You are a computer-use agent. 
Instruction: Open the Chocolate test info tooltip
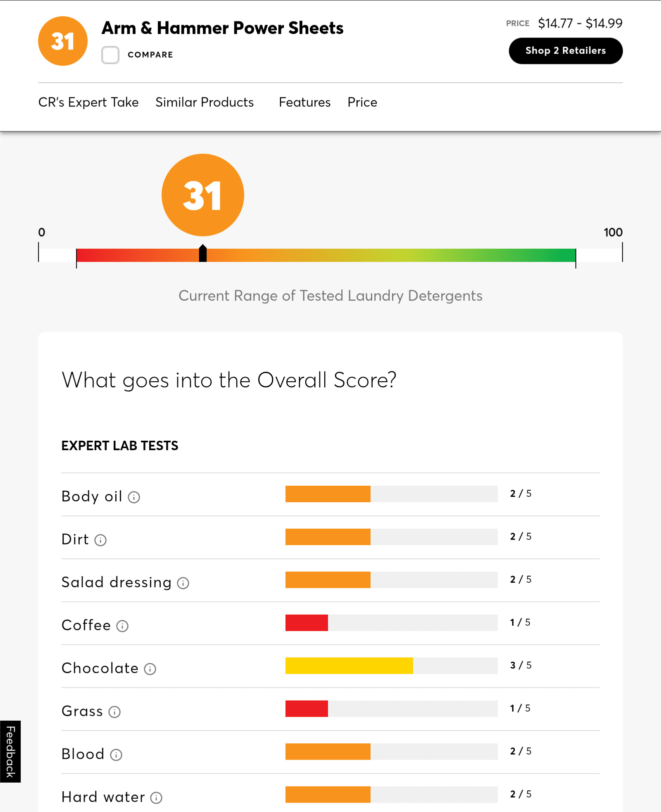150,669
